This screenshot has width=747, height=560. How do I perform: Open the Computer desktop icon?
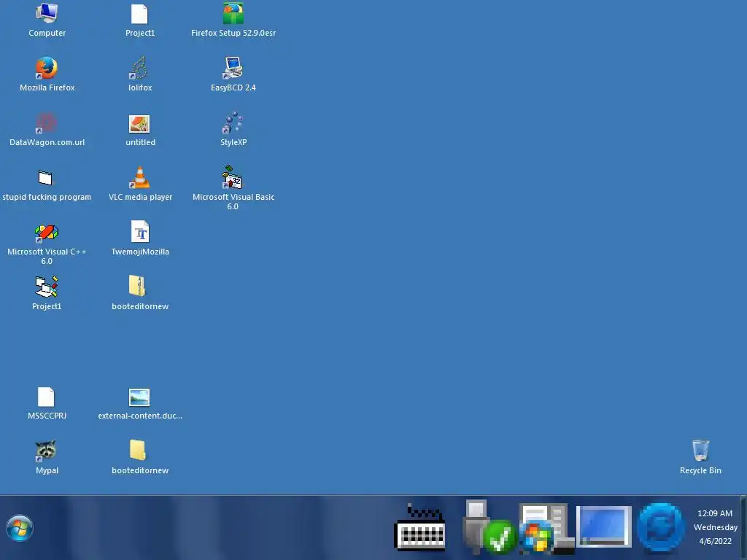point(47,19)
